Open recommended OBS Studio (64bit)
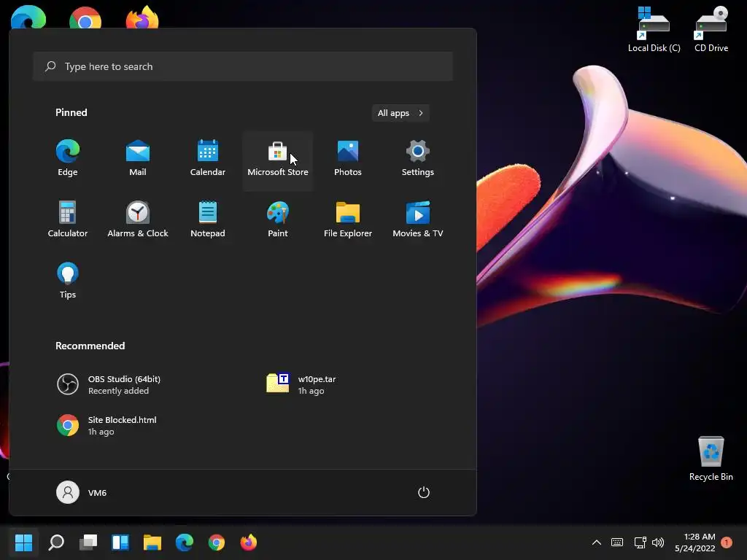The width and height of the screenshot is (747, 560). (x=109, y=384)
